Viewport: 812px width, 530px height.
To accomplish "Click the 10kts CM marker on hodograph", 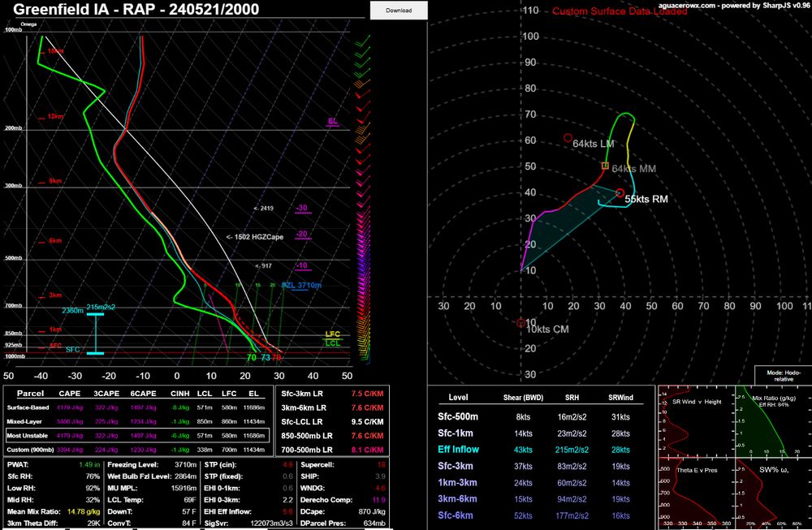I will [x=521, y=323].
